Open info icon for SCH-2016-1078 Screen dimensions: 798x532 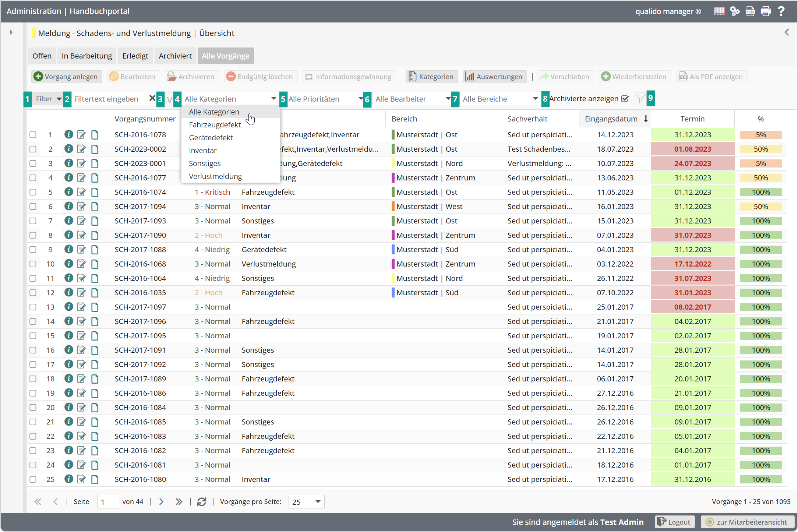68,134
